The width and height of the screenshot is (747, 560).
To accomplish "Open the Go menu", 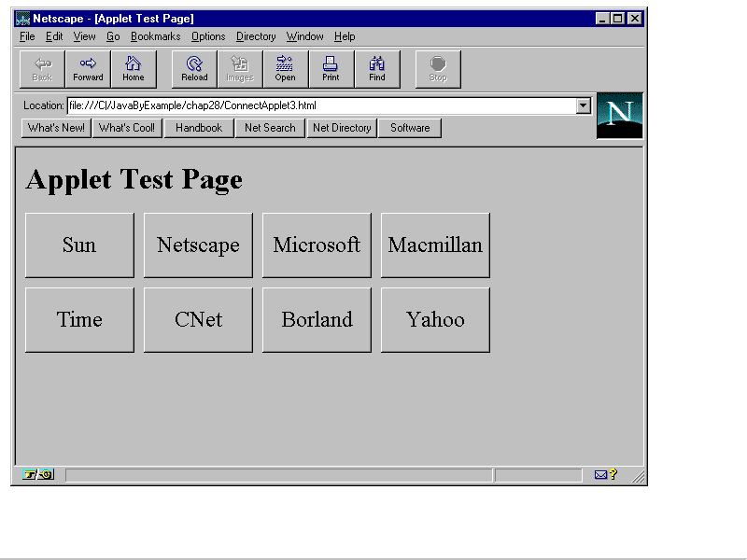I will coord(113,36).
